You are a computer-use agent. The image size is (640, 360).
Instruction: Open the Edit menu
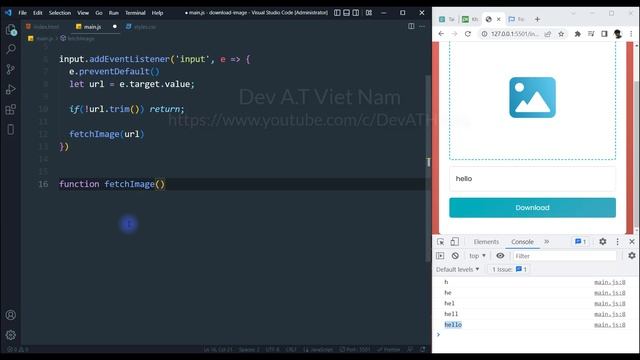point(38,13)
